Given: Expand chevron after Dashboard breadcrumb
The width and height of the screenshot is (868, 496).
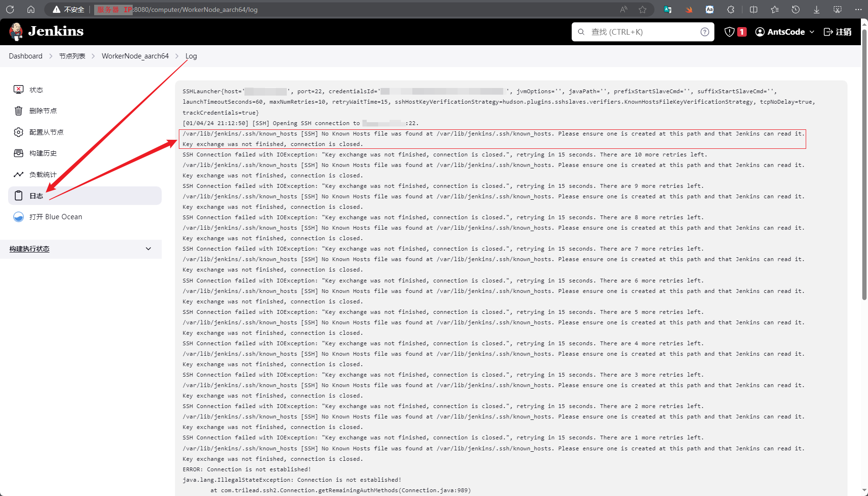Looking at the screenshot, I should click(x=51, y=56).
